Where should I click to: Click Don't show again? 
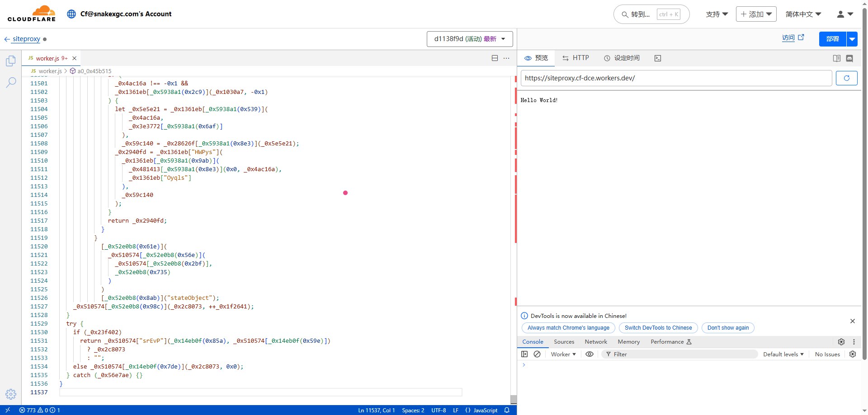tap(728, 328)
